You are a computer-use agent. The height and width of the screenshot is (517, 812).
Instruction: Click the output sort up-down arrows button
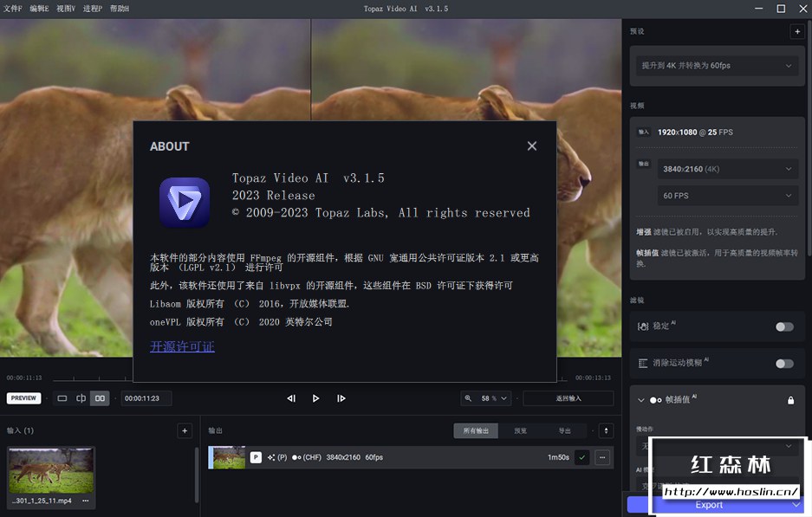pos(606,430)
